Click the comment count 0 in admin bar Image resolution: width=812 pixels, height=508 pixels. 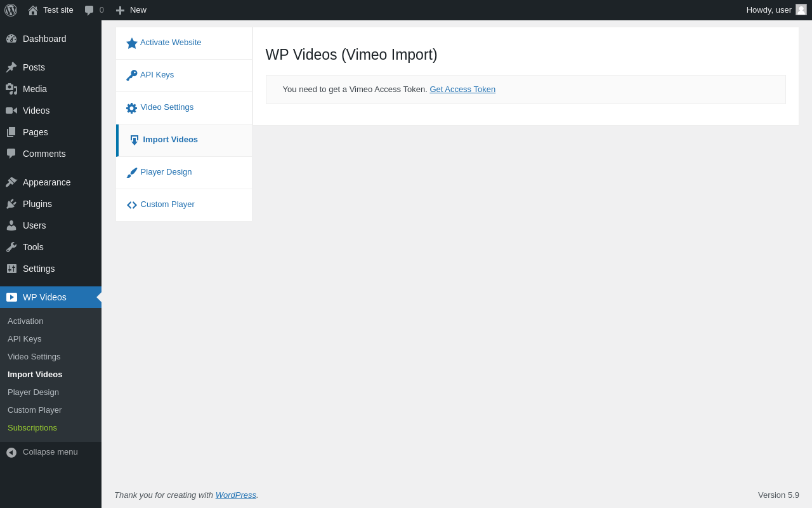pyautogui.click(x=101, y=10)
